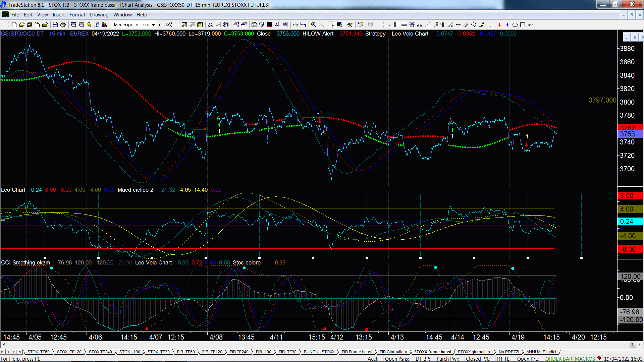Image resolution: width=644 pixels, height=362 pixels.
Task: Click the Stoc colore indicator label
Action: point(247,262)
